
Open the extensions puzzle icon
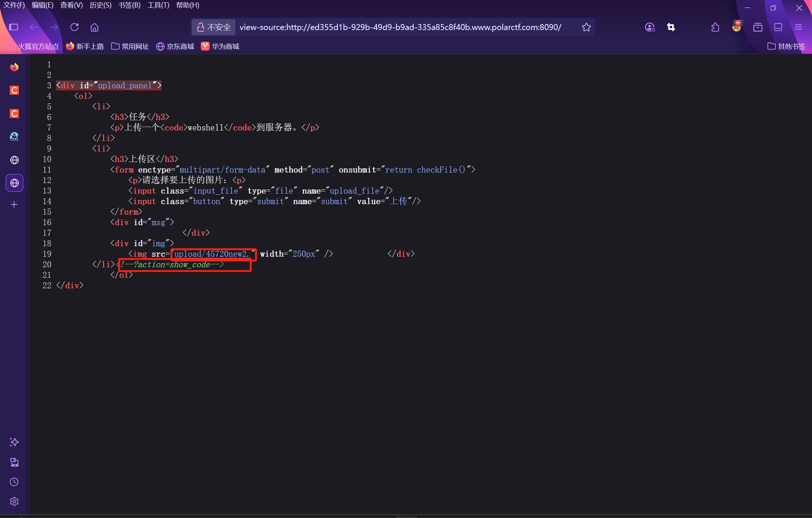[x=715, y=27]
